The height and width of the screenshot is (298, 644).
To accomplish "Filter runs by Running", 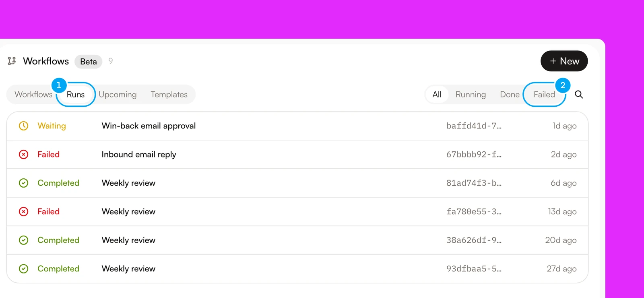I will click(x=471, y=94).
